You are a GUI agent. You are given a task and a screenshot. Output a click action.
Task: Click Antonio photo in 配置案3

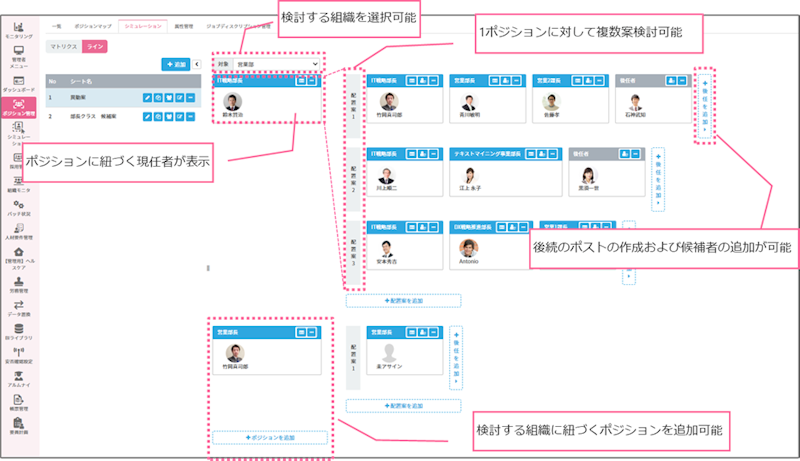468,248
